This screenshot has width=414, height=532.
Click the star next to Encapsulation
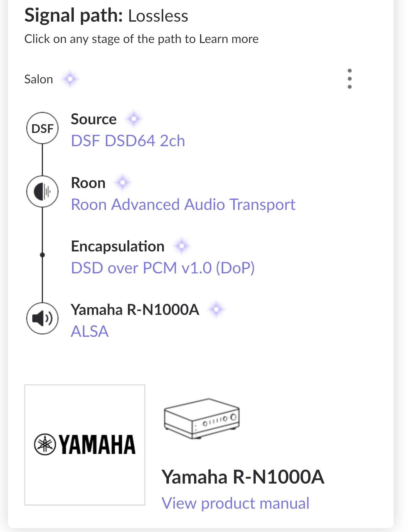pos(182,246)
